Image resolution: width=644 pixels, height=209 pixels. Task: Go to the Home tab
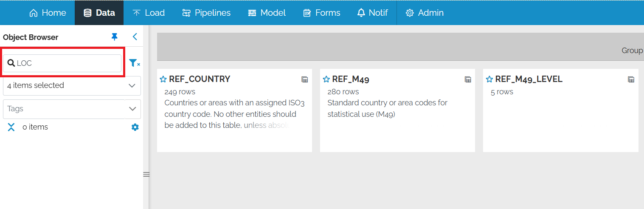[x=48, y=13]
